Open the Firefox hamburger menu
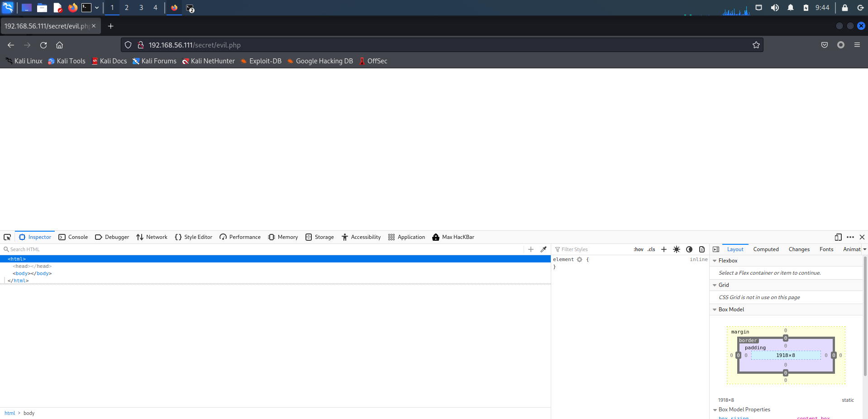Screen dimensions: 868x419 coord(857,45)
